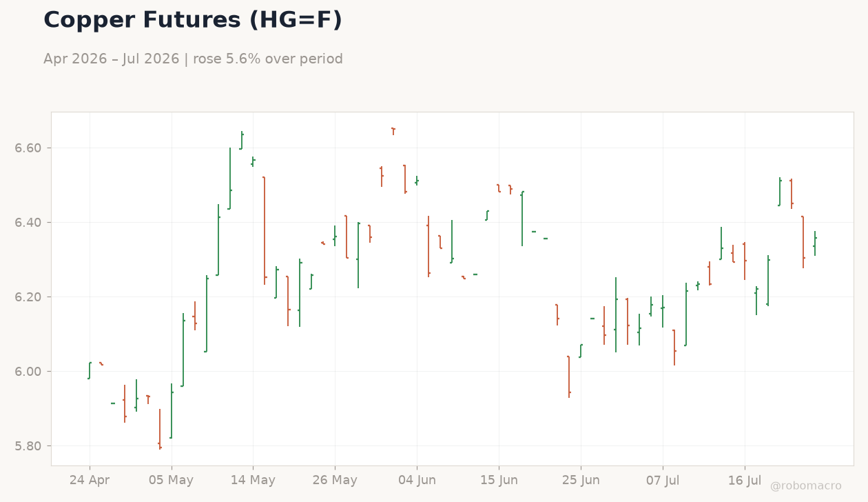Select the tall red bar after 14 May
Screen dimensions: 868x502
coord(265,231)
